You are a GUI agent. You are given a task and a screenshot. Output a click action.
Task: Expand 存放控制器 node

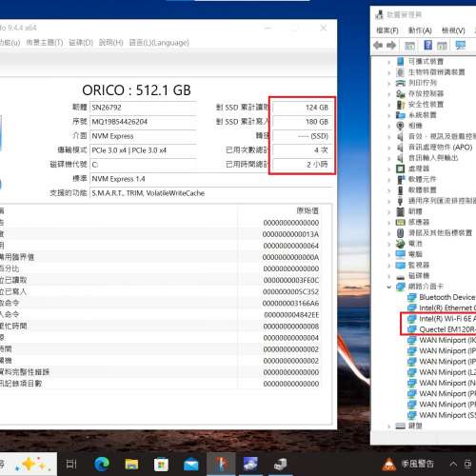(x=389, y=94)
